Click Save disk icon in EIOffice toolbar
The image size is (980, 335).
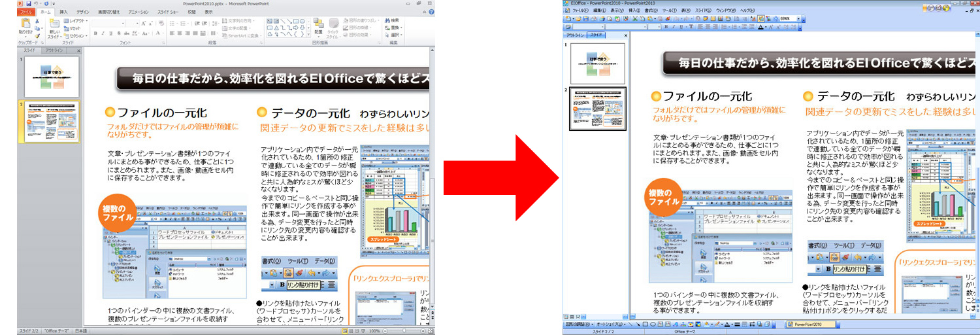586,19
